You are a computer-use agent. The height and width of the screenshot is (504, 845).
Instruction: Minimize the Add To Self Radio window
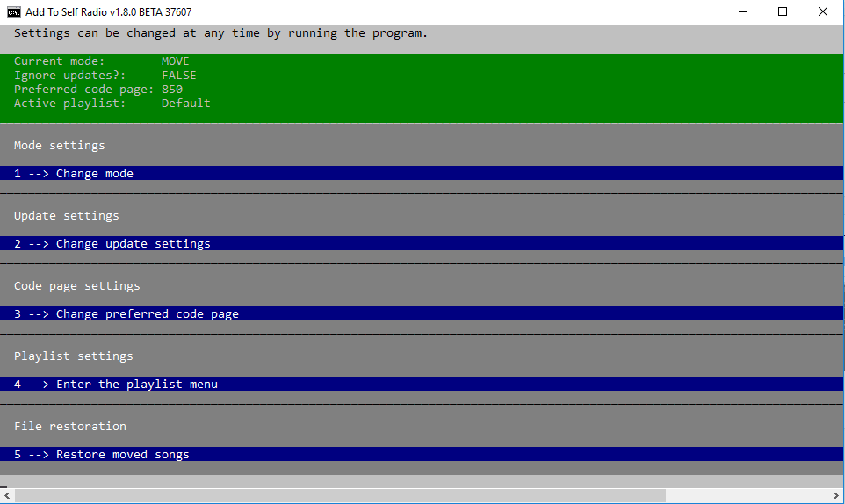742,12
